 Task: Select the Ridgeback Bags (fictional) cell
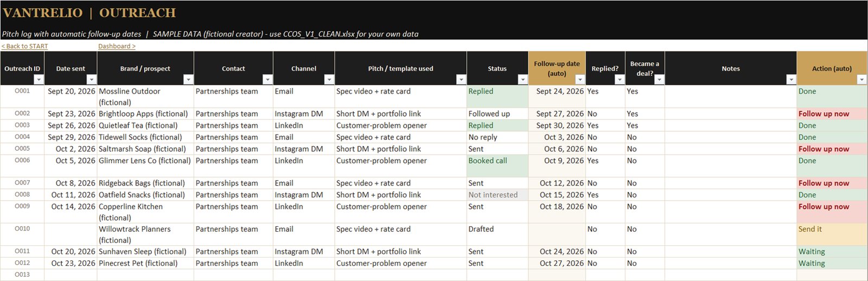pyautogui.click(x=145, y=183)
